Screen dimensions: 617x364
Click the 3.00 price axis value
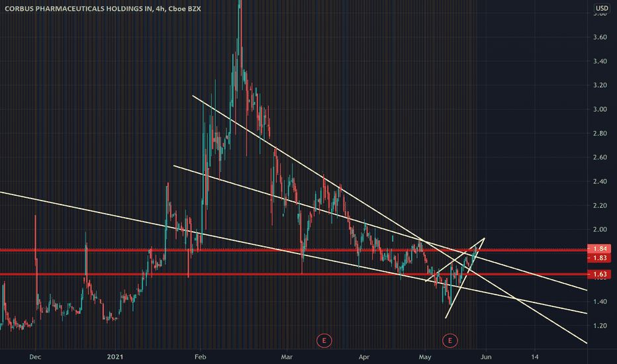pos(600,109)
